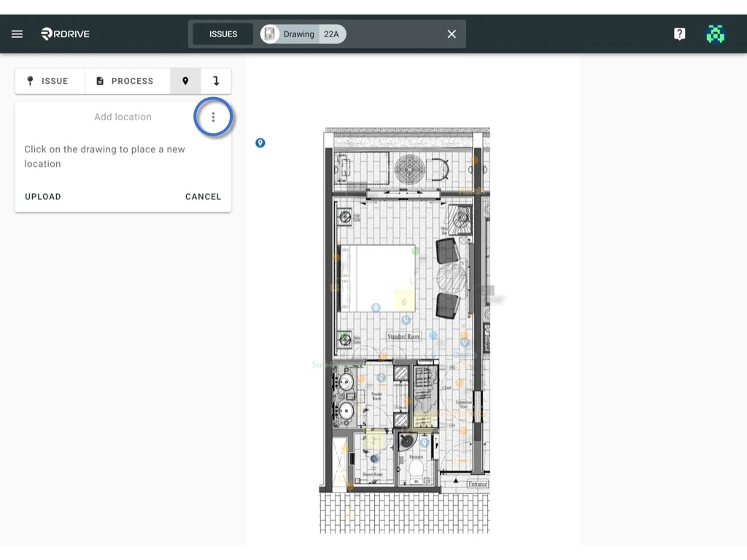
Task: Switch to the ISSUE tab
Action: 50,81
